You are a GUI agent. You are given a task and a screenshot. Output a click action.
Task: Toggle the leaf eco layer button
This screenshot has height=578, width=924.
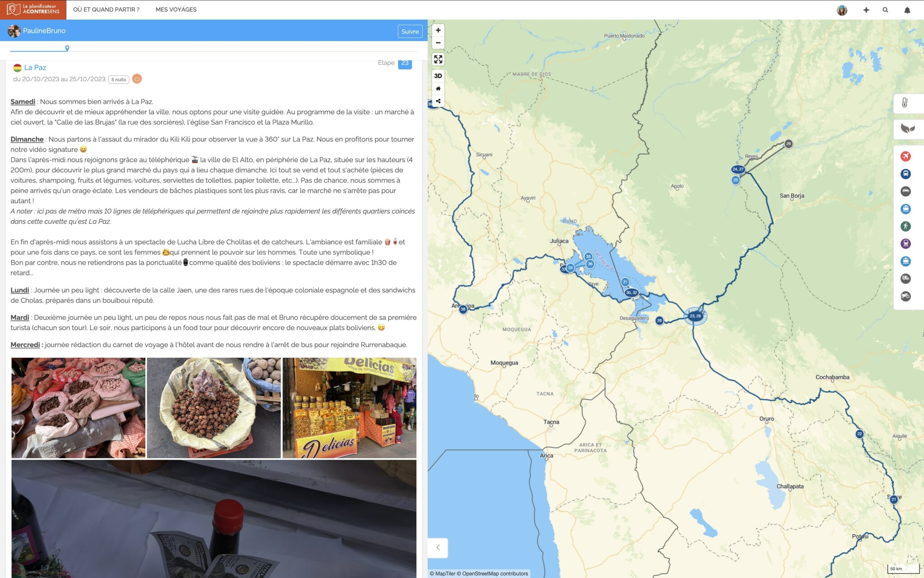[x=907, y=129]
